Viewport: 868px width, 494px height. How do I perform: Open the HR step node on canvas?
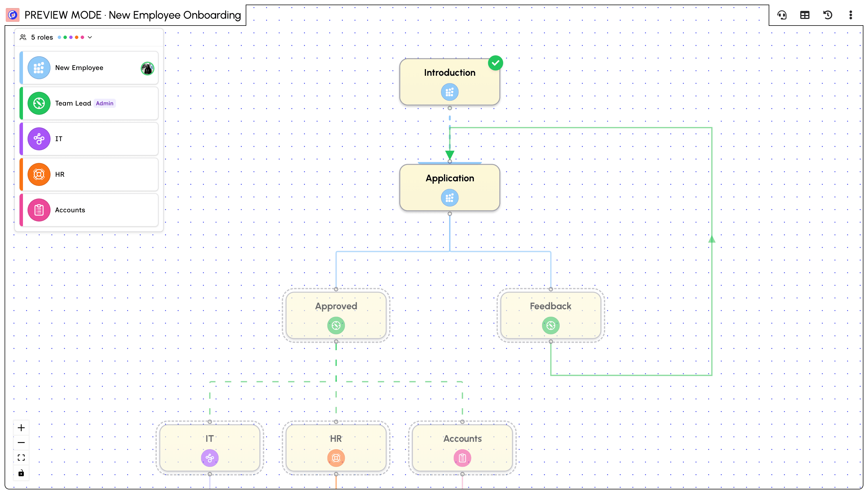tap(336, 448)
